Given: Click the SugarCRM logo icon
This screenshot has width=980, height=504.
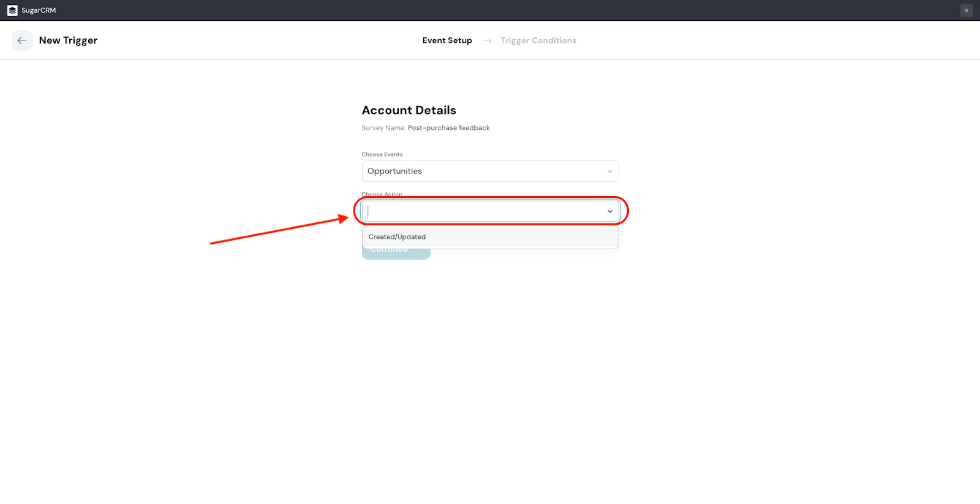Looking at the screenshot, I should click(x=12, y=10).
